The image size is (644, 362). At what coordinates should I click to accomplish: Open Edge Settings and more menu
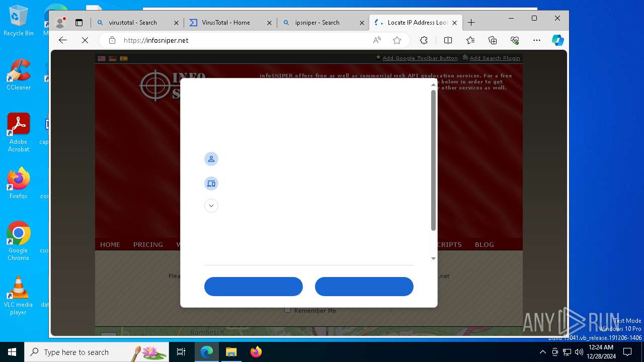tap(537, 40)
